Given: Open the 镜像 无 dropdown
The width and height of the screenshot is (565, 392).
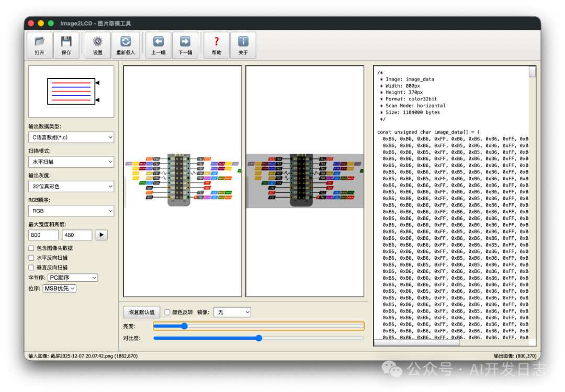Looking at the screenshot, I should [x=232, y=312].
